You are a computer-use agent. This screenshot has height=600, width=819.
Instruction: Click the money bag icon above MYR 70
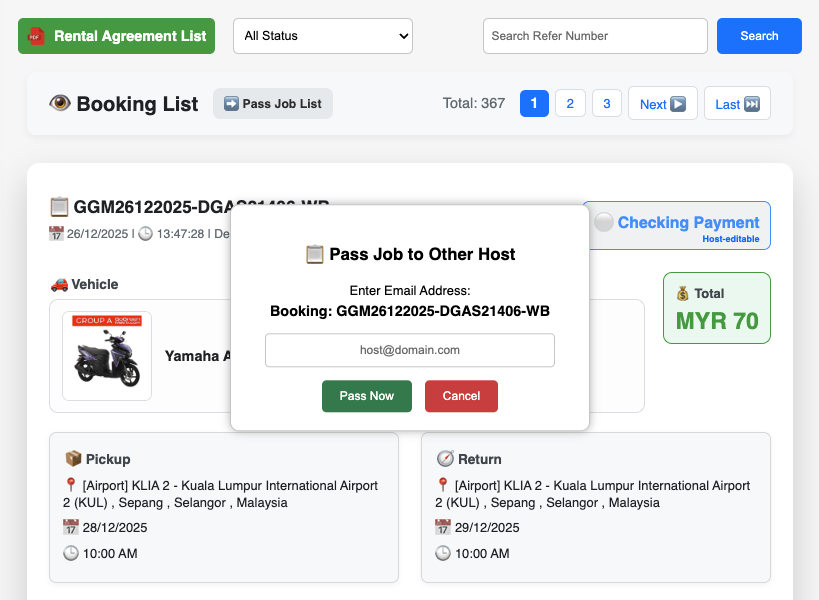(682, 294)
